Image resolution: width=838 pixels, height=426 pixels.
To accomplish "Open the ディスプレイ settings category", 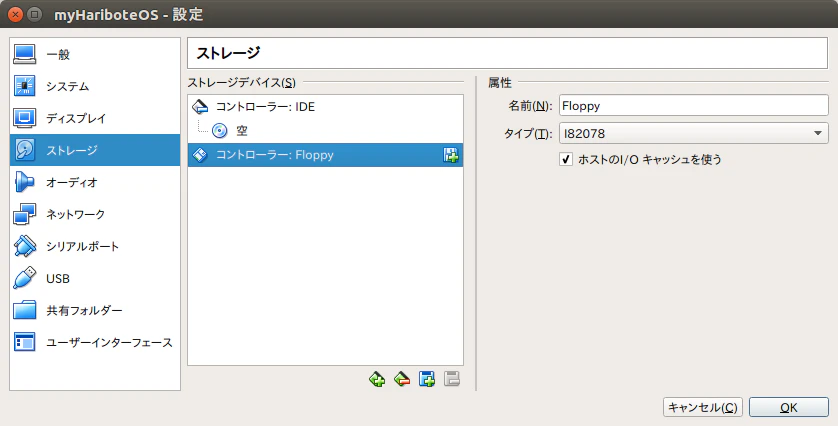I will [95, 118].
